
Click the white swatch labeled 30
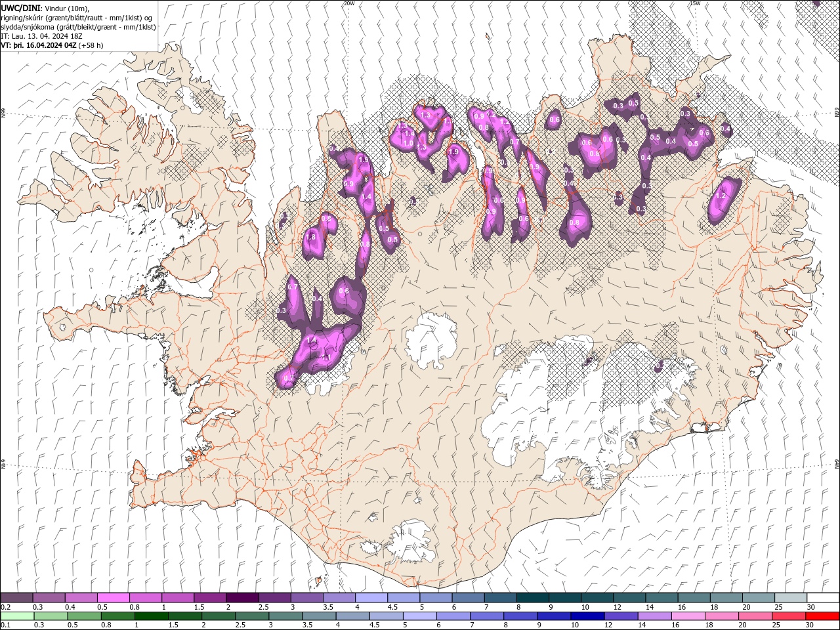(x=823, y=598)
